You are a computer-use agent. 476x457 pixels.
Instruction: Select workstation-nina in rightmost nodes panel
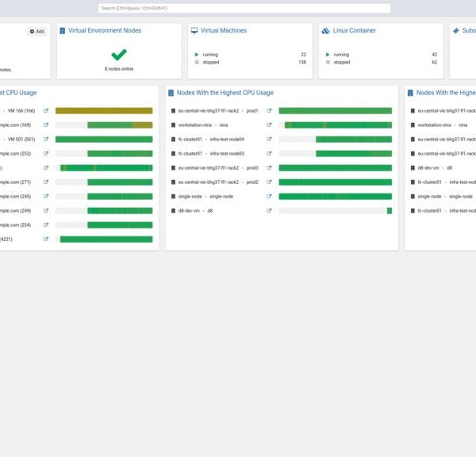click(x=443, y=125)
